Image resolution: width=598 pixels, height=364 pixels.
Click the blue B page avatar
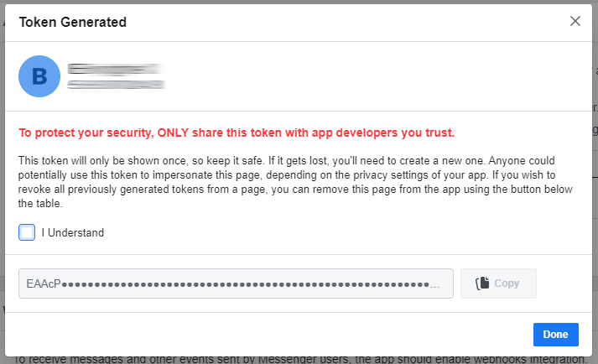point(39,76)
